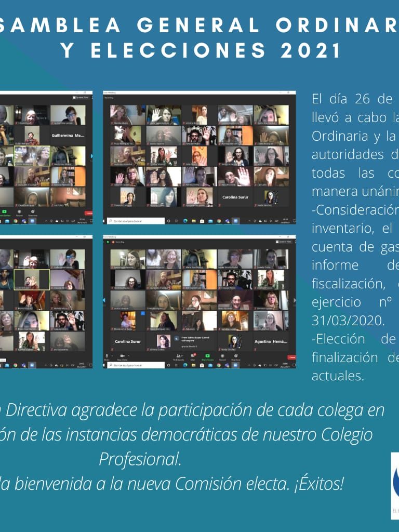
Task: Mute microphone in the Zoom window showing Agustina Herná…
Action: point(107,357)
